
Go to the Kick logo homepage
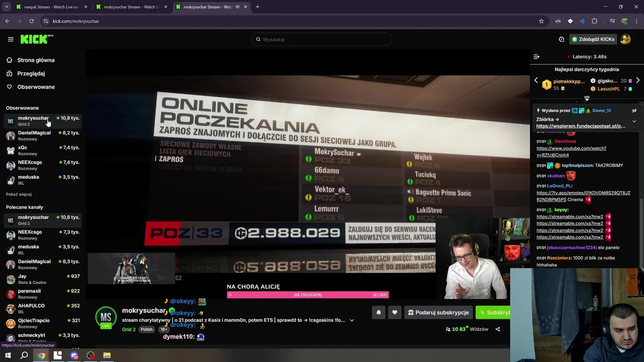click(37, 39)
